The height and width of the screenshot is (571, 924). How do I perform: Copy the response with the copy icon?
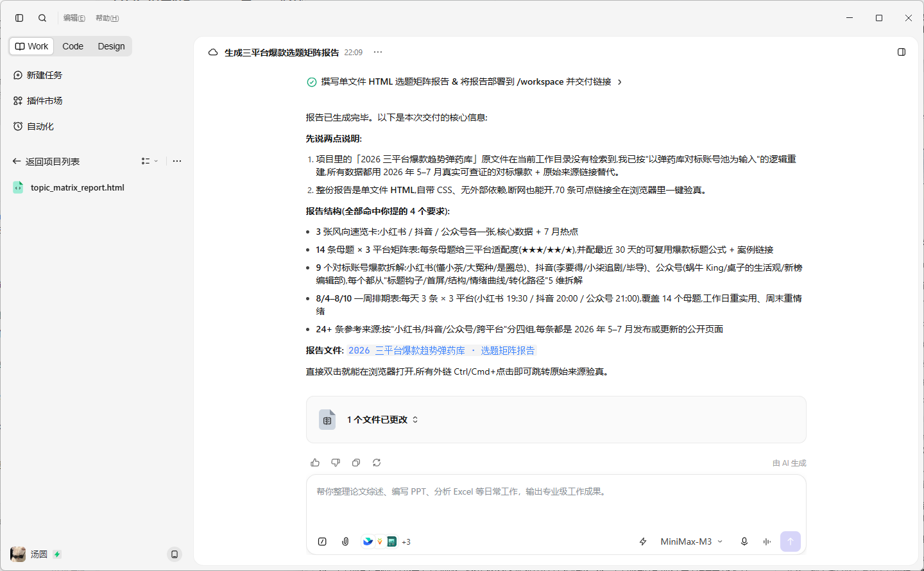tap(356, 463)
